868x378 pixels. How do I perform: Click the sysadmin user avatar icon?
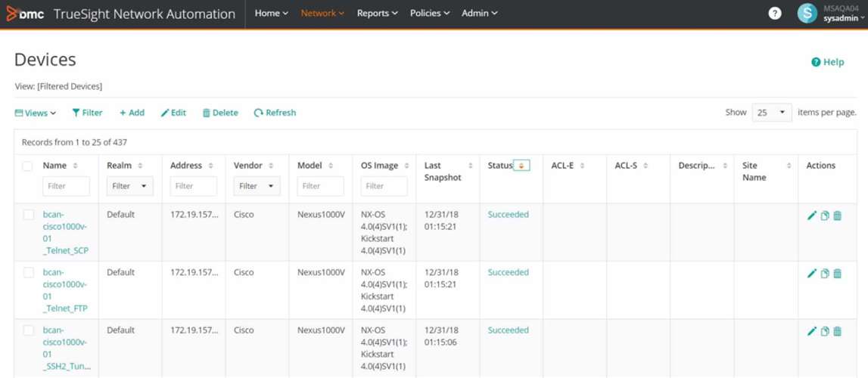[807, 14]
